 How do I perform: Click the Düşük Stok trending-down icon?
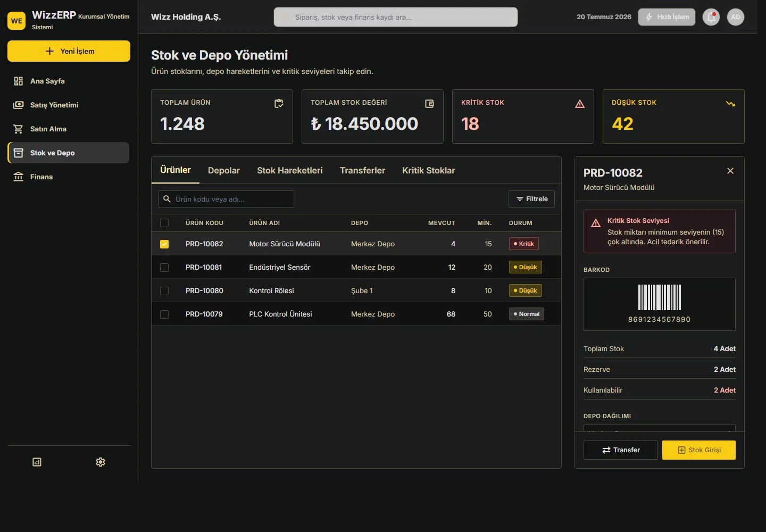pos(730,104)
